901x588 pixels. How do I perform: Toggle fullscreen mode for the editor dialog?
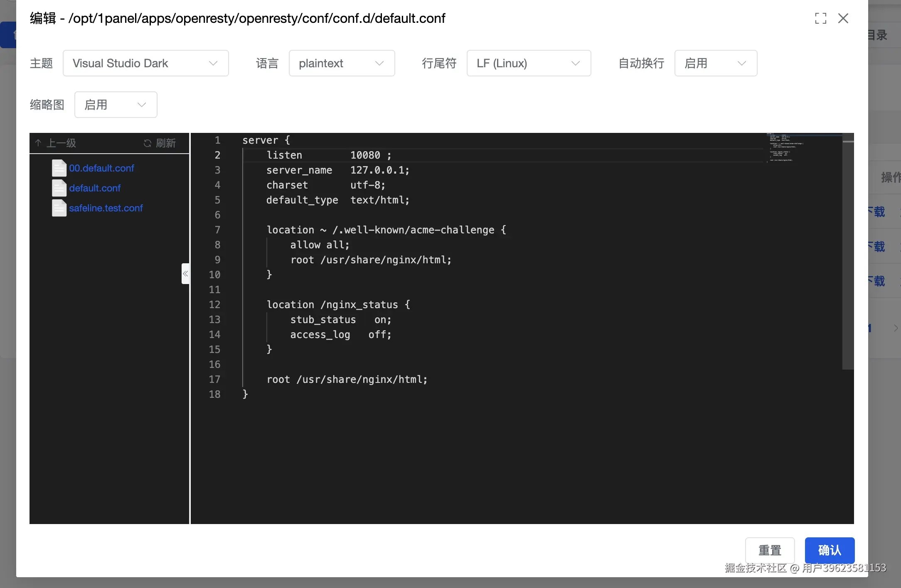point(820,18)
